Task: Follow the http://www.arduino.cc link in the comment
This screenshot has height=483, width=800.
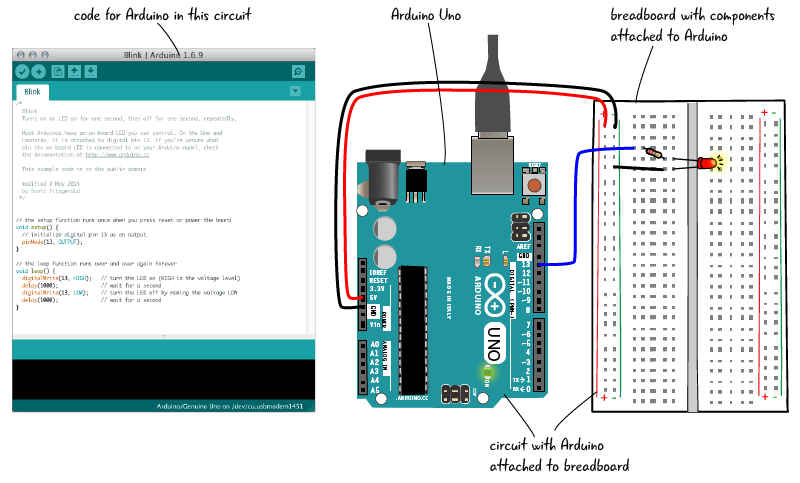Action: pyautogui.click(x=117, y=155)
